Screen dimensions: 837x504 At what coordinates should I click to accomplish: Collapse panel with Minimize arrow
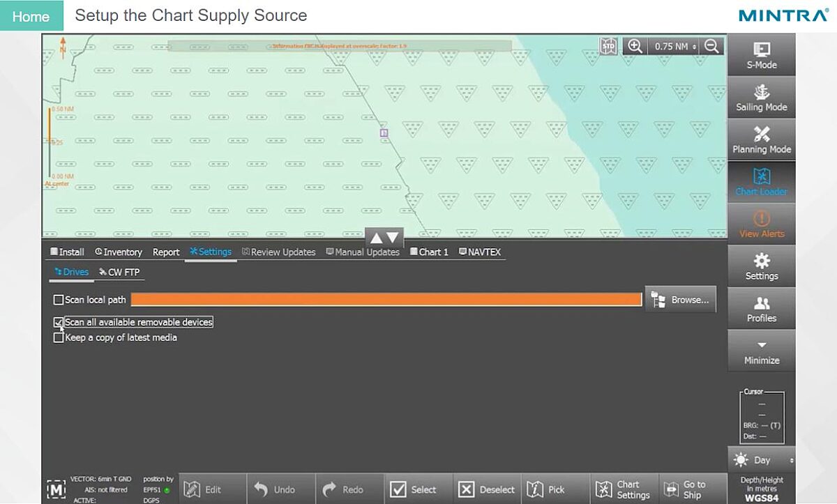click(x=761, y=351)
